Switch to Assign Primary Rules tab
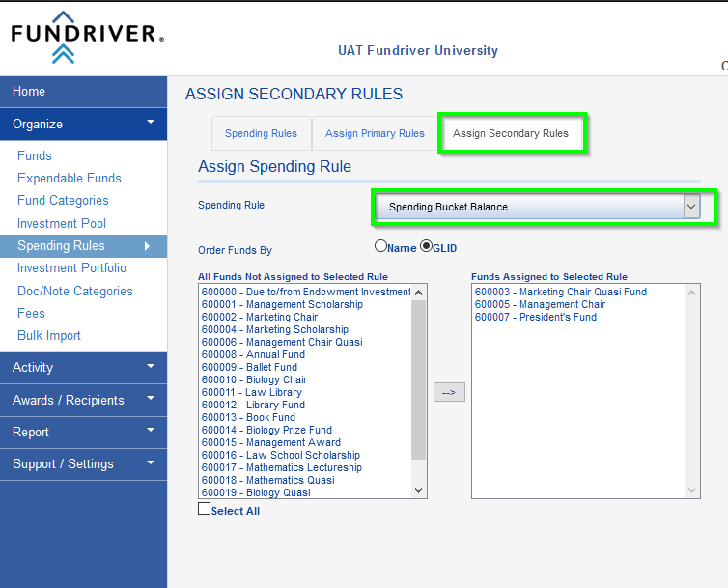The height and width of the screenshot is (588, 728). 375,133
